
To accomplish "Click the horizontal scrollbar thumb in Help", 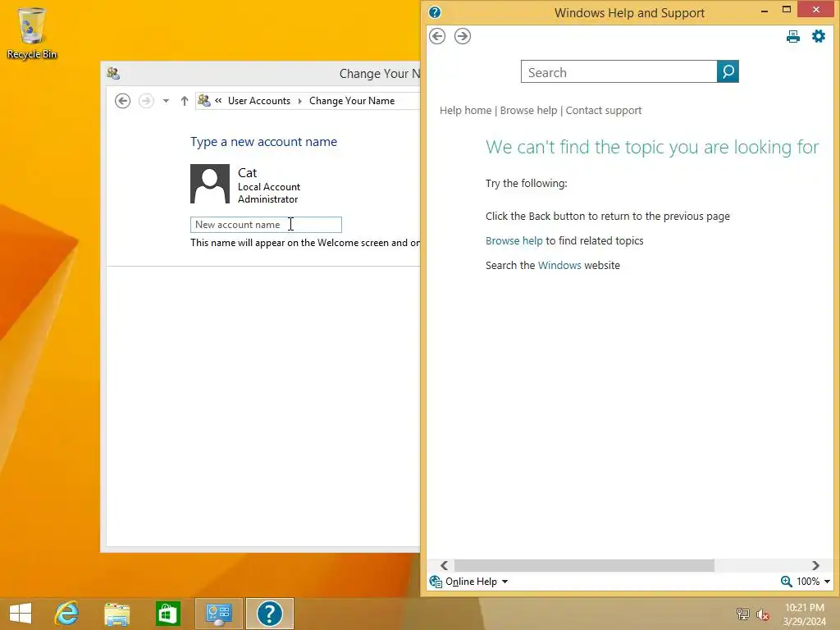I will click(x=584, y=566).
